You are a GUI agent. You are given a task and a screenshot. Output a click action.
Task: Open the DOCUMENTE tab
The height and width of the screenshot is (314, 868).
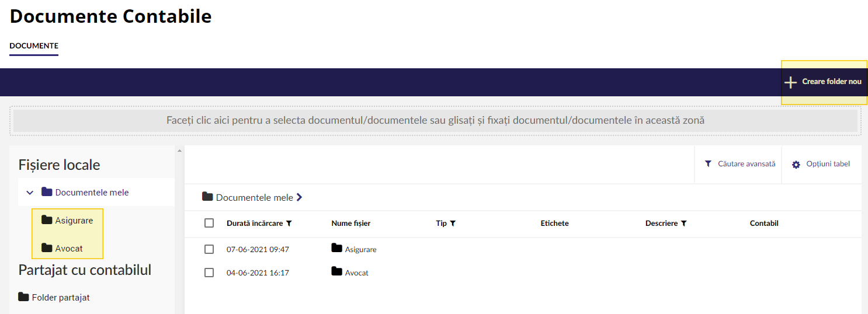[x=34, y=46]
